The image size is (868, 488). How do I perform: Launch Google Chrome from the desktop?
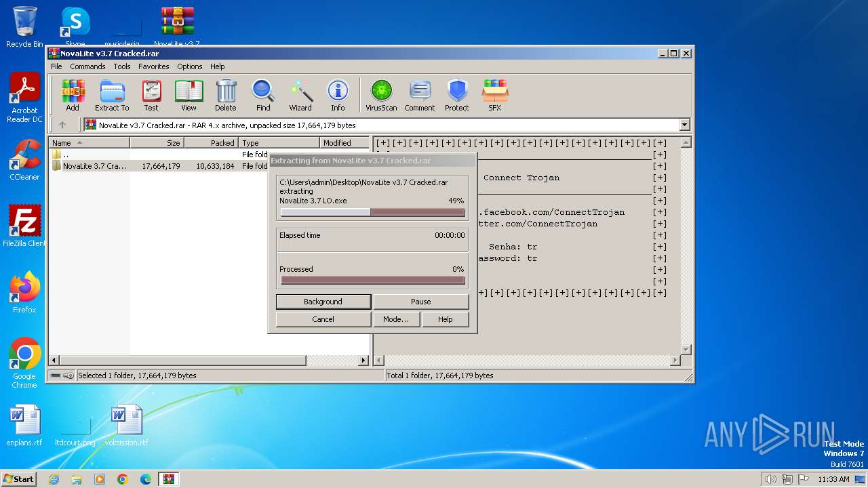point(24,363)
